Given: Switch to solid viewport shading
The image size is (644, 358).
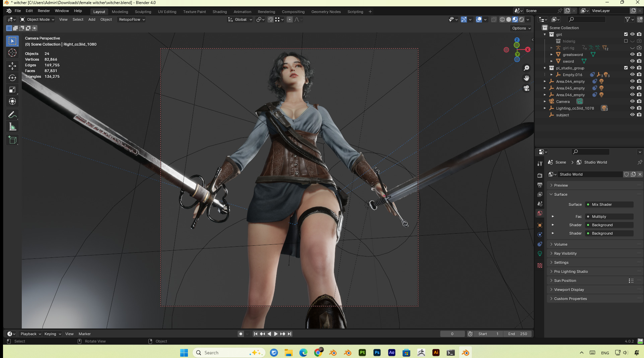Looking at the screenshot, I should pos(509,19).
